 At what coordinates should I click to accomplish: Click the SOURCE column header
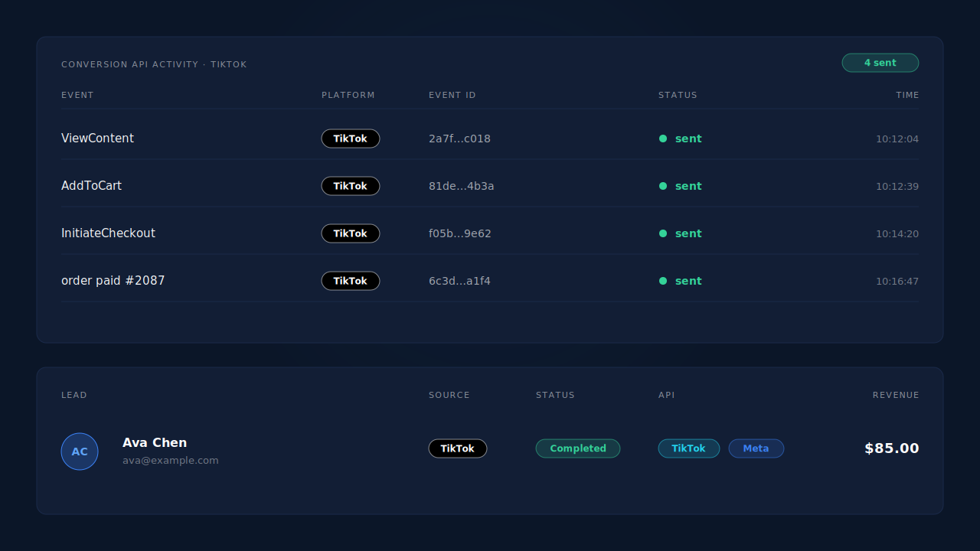pyautogui.click(x=449, y=396)
